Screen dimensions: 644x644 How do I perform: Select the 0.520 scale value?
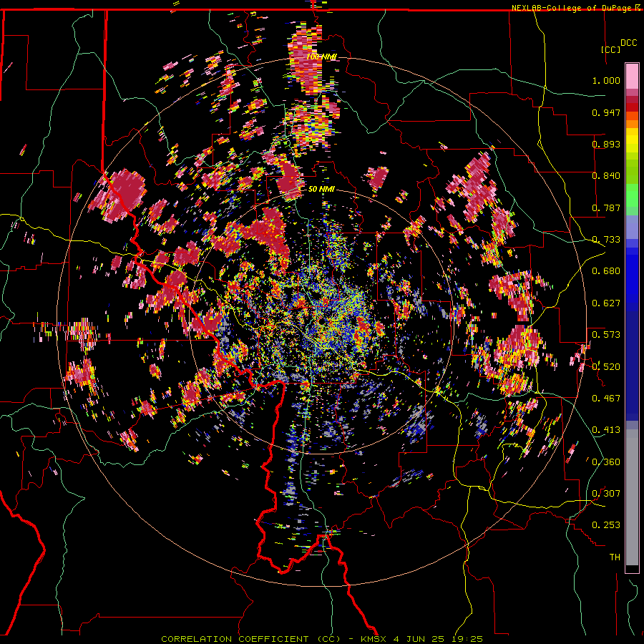(x=606, y=366)
